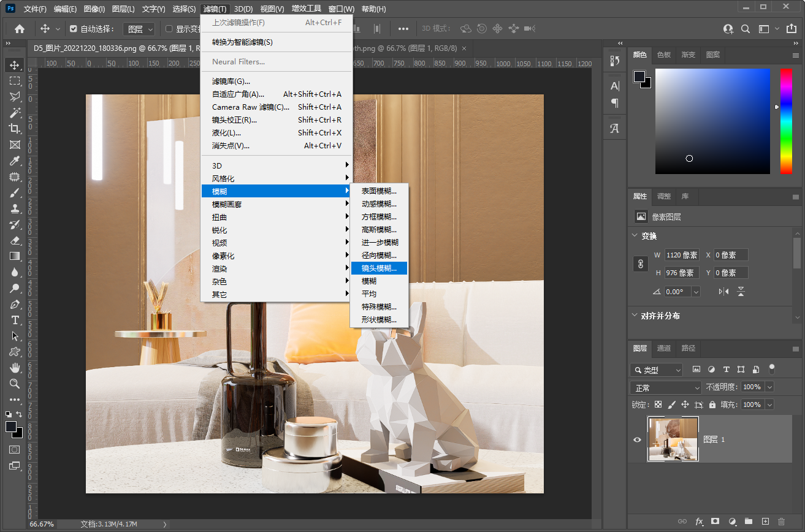Add a layer style with fx icon
The height and width of the screenshot is (532, 805).
(x=699, y=522)
